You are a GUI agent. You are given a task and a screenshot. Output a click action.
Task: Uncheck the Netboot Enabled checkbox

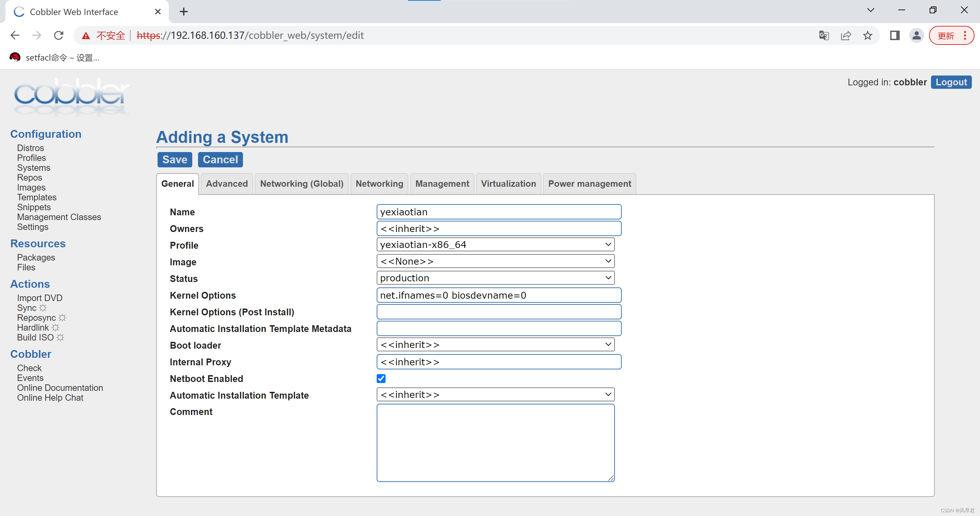(x=381, y=378)
